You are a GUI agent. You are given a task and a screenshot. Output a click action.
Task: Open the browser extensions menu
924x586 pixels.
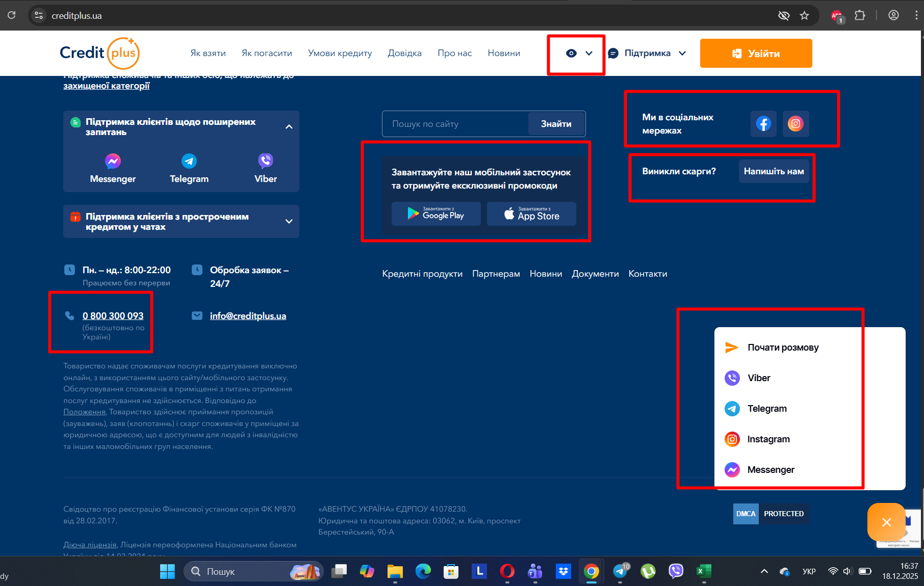point(860,15)
